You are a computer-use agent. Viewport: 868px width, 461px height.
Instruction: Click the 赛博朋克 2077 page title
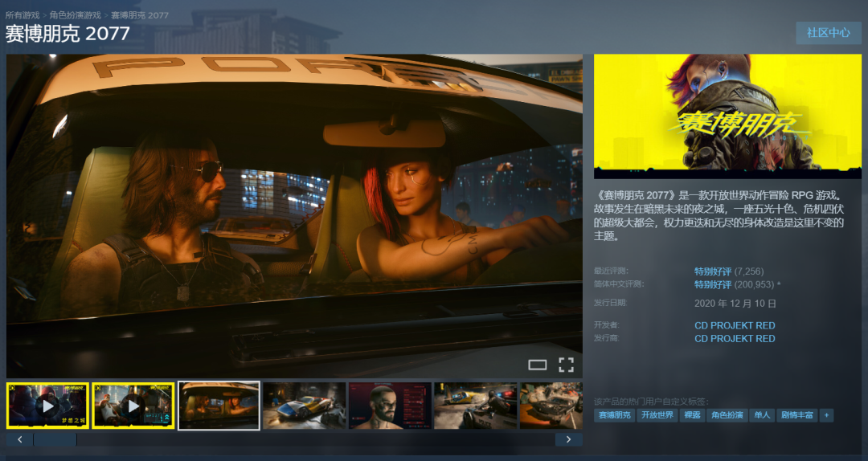pos(68,34)
